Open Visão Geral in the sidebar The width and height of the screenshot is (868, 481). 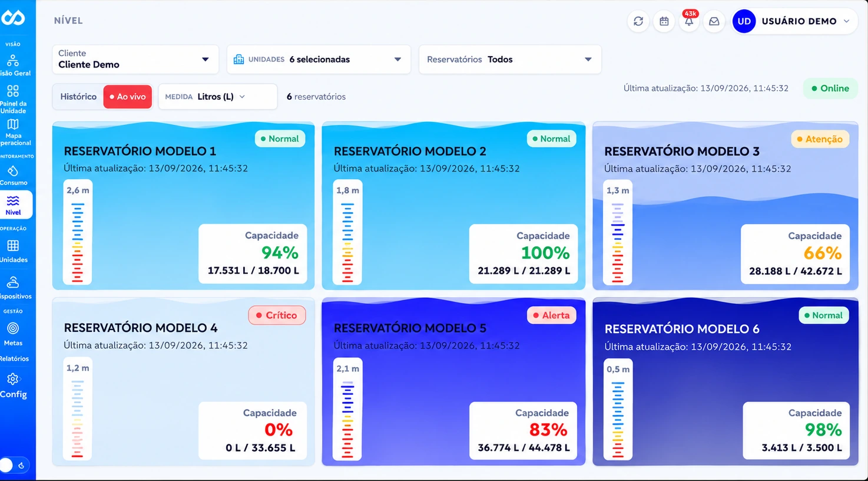click(14, 65)
